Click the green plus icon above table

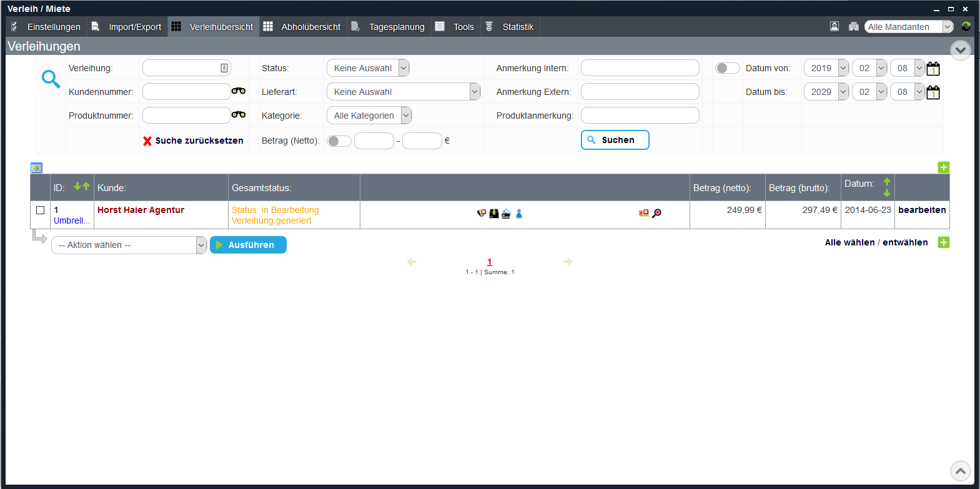pyautogui.click(x=943, y=167)
